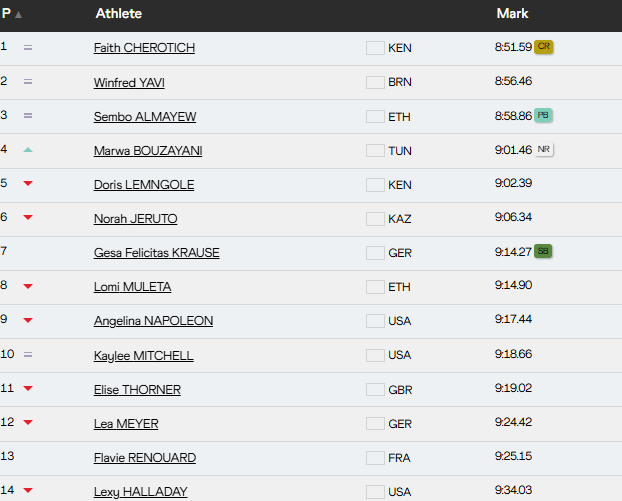Click the unchanged-position equals icon in row 1
Viewport: 622px width, 501px height.
(28, 48)
